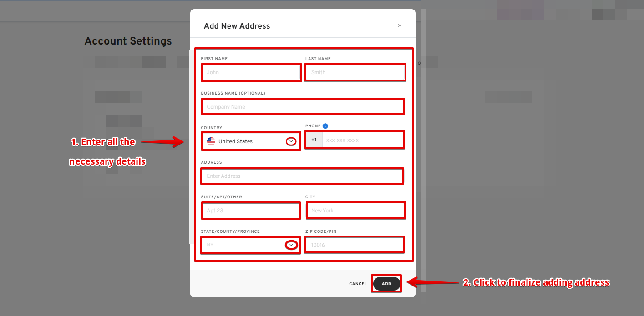Screen dimensions: 644x316
Task: Select the Suite/Apt/Other input
Action: pyautogui.click(x=251, y=211)
